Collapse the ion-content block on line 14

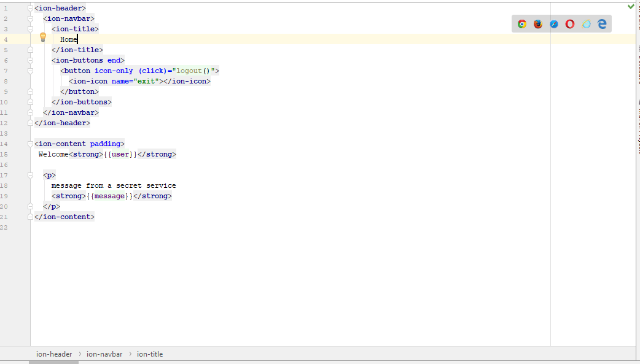point(29,143)
